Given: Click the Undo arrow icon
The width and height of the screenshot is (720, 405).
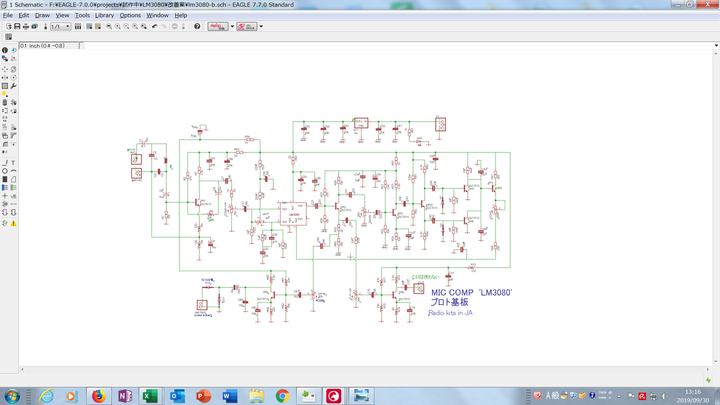Looking at the screenshot, I should tap(154, 26).
